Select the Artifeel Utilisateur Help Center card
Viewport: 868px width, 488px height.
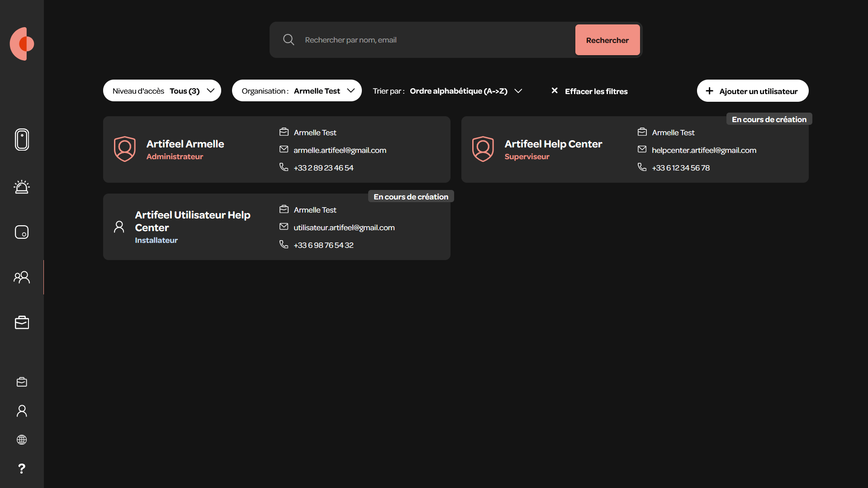click(x=277, y=227)
